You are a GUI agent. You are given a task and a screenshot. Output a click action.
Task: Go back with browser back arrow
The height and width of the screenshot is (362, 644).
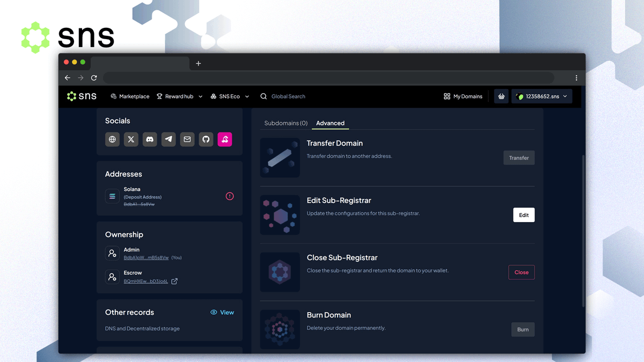[x=68, y=78]
